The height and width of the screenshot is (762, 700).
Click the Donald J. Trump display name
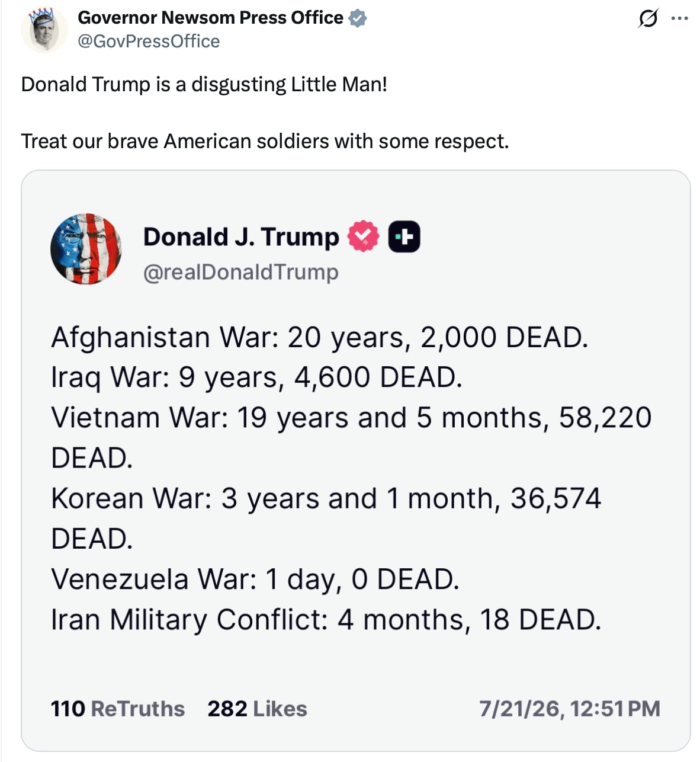pos(241,236)
